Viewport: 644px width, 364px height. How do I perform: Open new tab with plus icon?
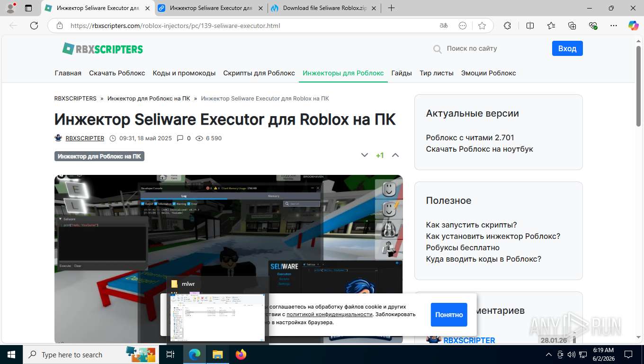click(391, 8)
